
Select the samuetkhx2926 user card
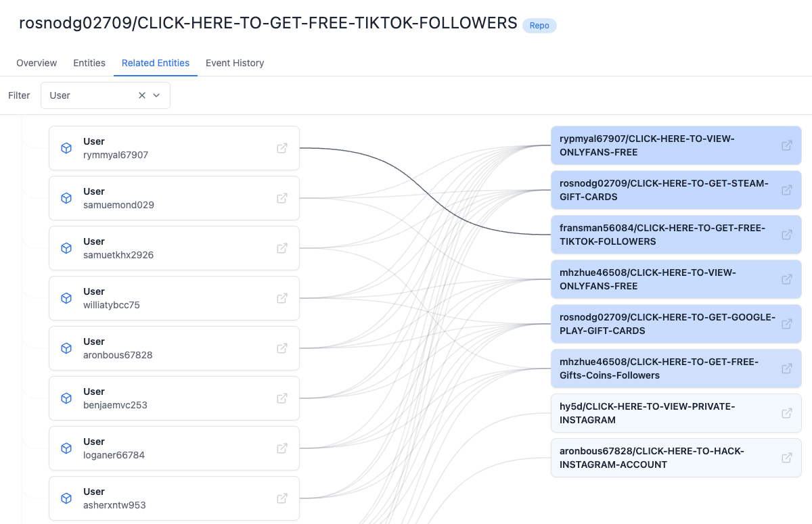click(x=174, y=248)
